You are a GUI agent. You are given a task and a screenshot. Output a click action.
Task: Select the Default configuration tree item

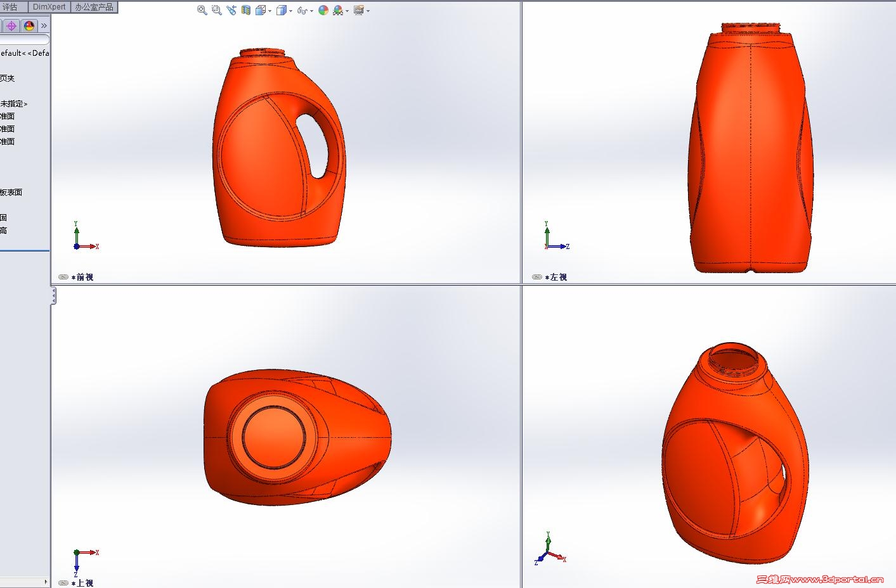[25, 53]
